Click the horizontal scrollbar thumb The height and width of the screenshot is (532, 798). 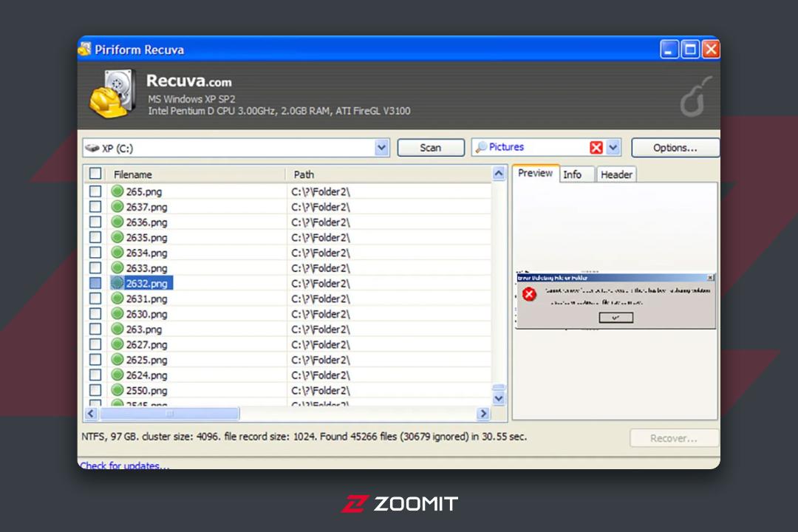click(x=169, y=413)
